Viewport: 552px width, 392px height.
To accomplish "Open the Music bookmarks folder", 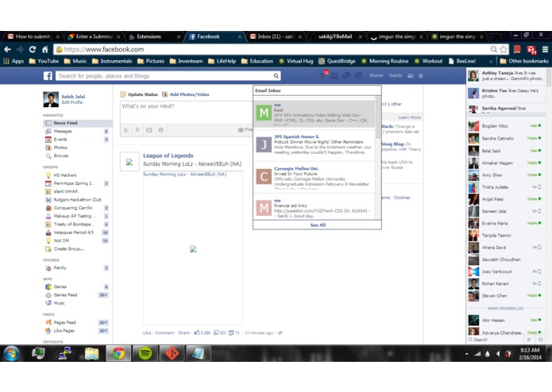I will tap(75, 61).
